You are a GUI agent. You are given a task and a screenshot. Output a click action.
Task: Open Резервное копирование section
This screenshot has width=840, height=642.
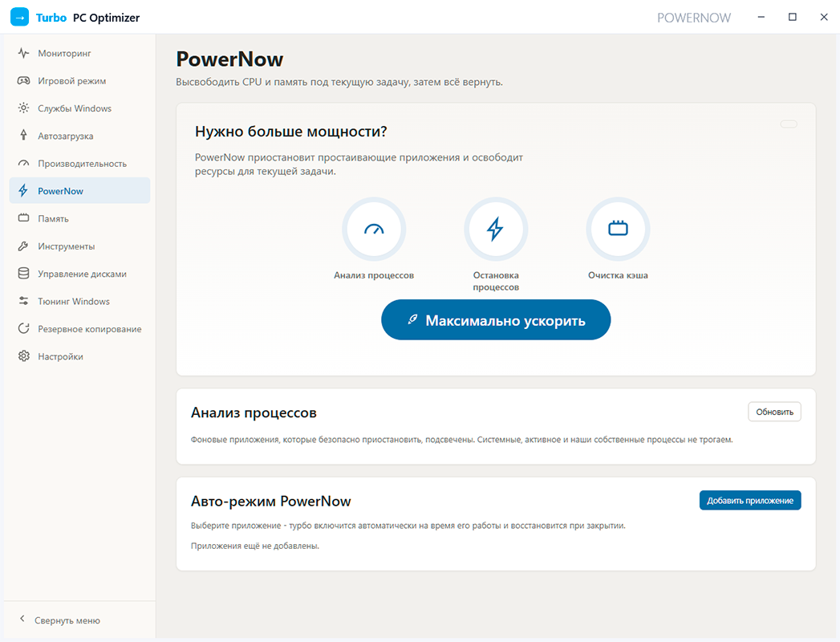(79, 328)
